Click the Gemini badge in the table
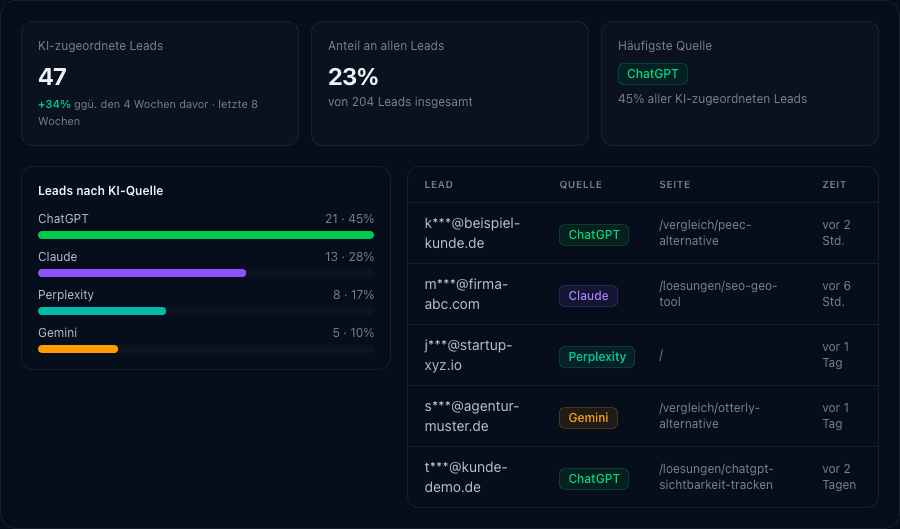 (588, 418)
